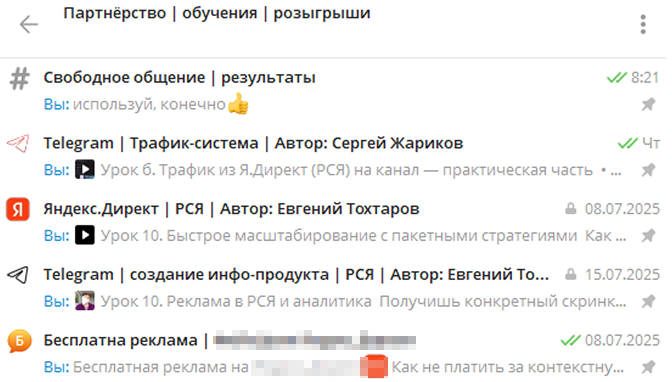Click Урок 10 video thumbnail in Яндекс.Директ
The width and height of the screenshot is (672, 382).
85,235
